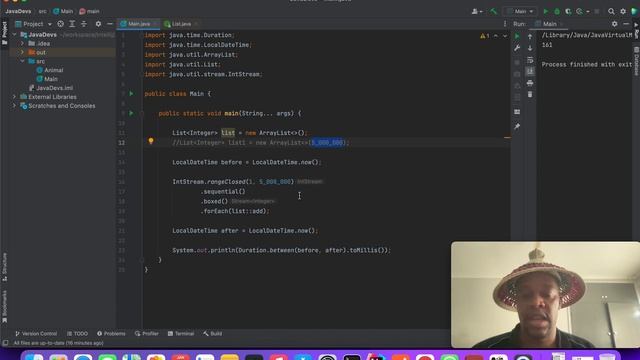Click the console output value 161

coord(547,45)
